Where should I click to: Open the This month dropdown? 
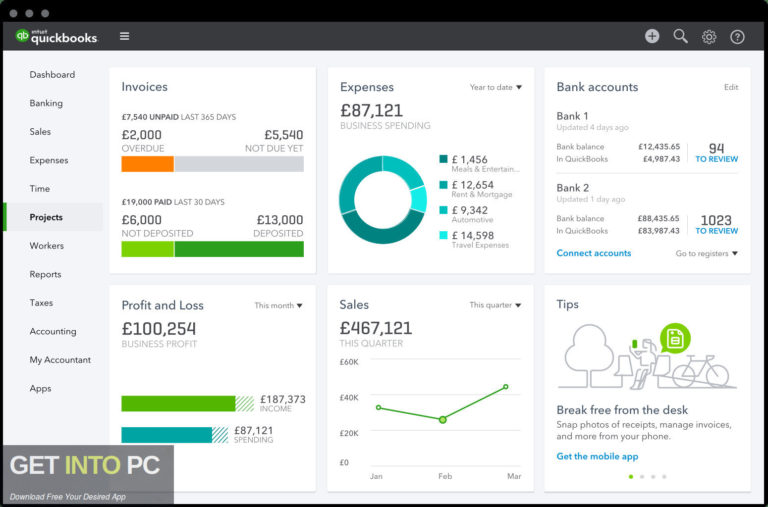(278, 306)
